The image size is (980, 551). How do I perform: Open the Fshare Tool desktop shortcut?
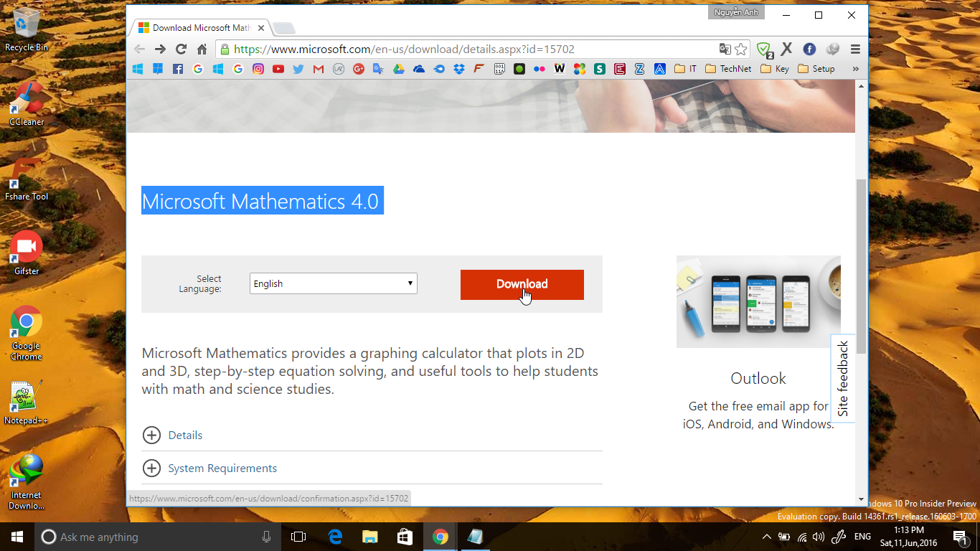click(x=27, y=179)
